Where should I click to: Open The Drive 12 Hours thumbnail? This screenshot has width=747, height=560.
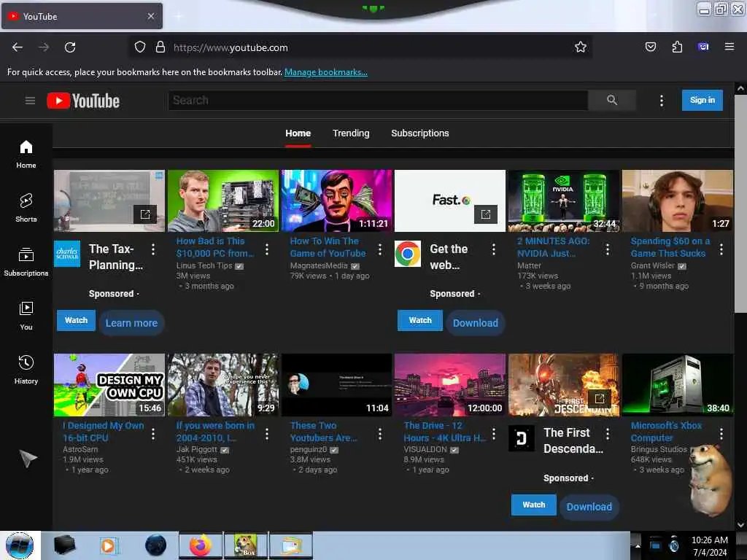[450, 385]
